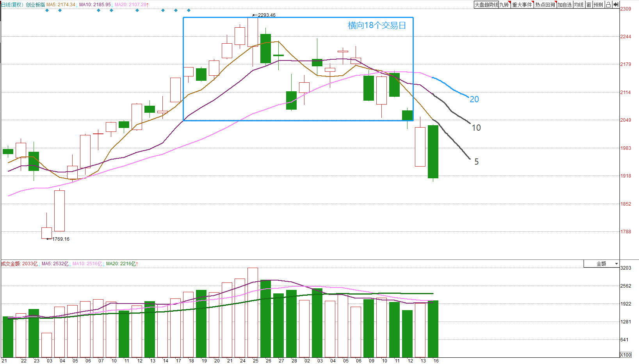Click the MA20: 2107.29 indicator label

pos(131,5)
